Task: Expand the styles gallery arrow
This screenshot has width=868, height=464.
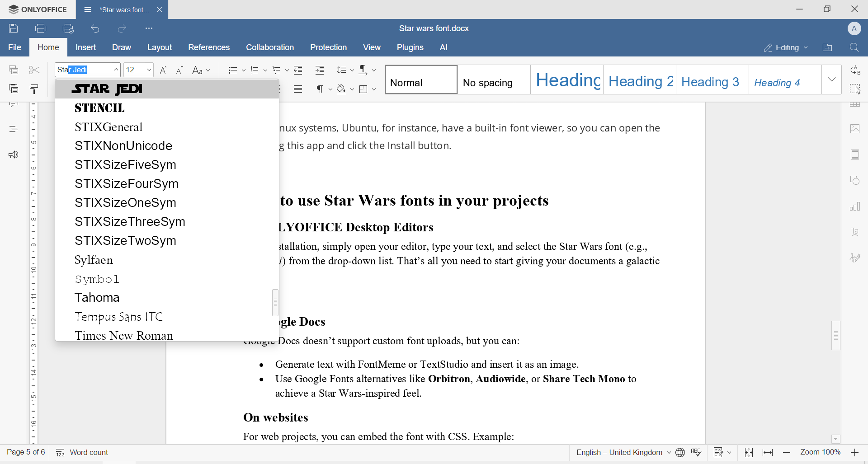Action: [832, 80]
